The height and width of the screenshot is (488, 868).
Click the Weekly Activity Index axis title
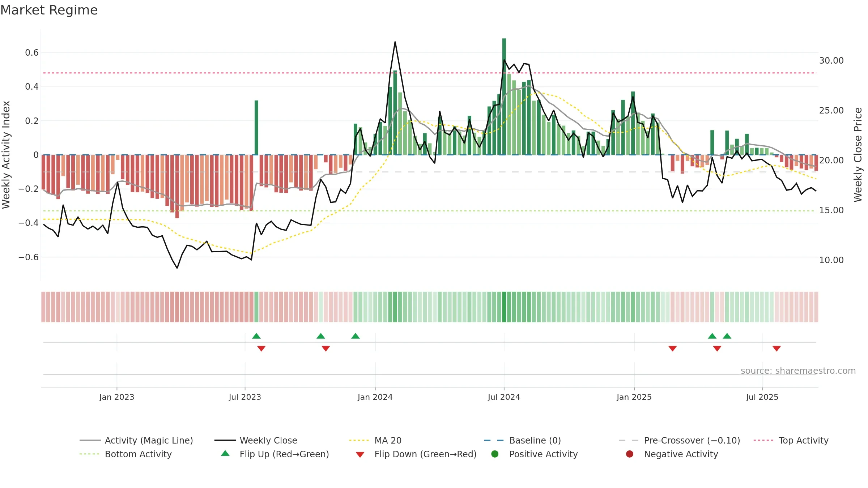(6, 155)
